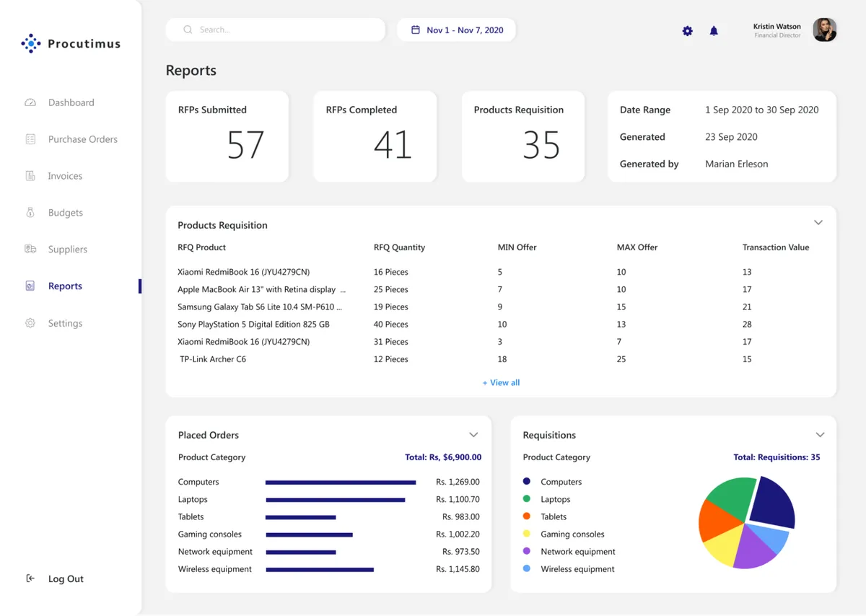Select Sony PlayStation 5 Digital Edition row

tap(501, 325)
